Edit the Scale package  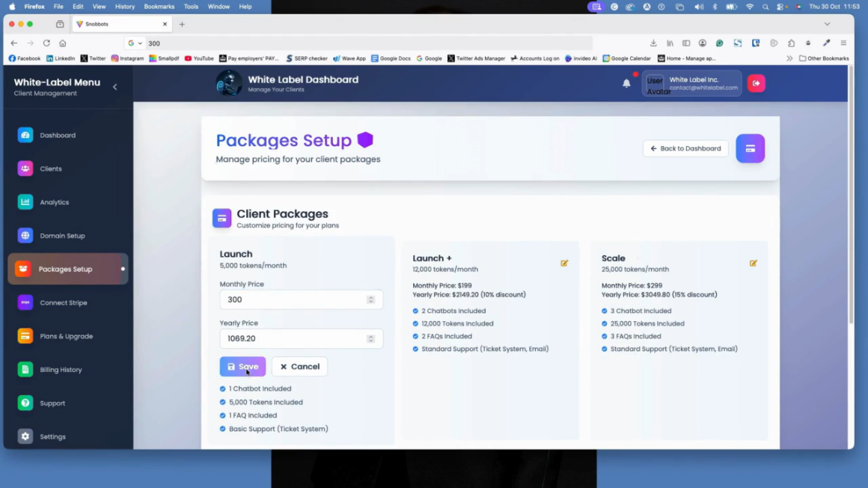tap(753, 263)
